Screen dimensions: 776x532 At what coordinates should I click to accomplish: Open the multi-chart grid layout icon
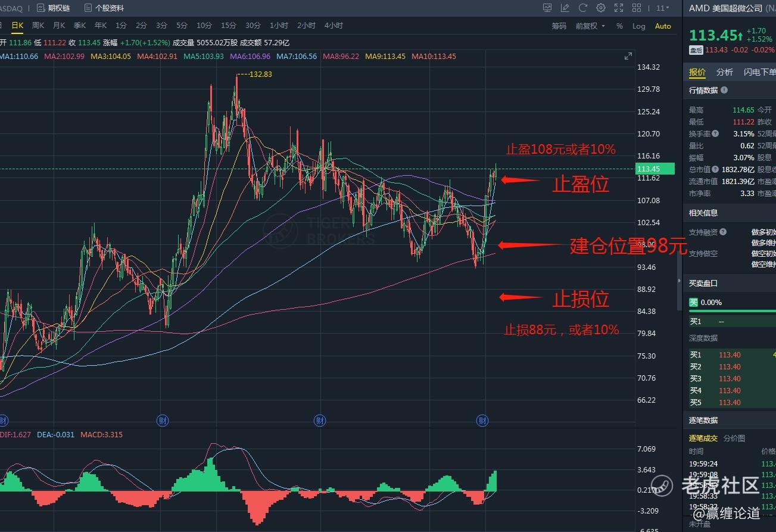pyautogui.click(x=637, y=8)
